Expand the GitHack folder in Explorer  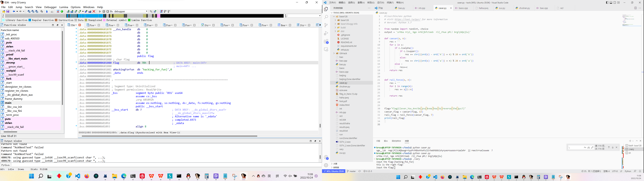click(334, 53)
